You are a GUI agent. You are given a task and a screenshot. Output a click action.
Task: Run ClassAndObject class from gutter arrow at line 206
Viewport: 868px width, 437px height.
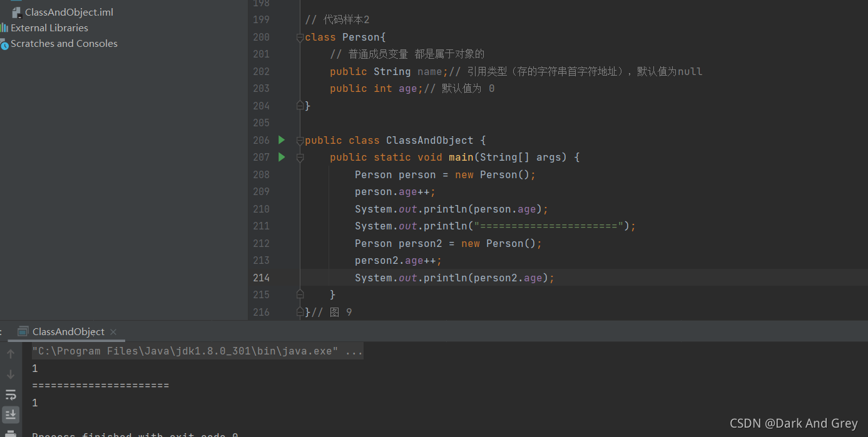pos(282,140)
